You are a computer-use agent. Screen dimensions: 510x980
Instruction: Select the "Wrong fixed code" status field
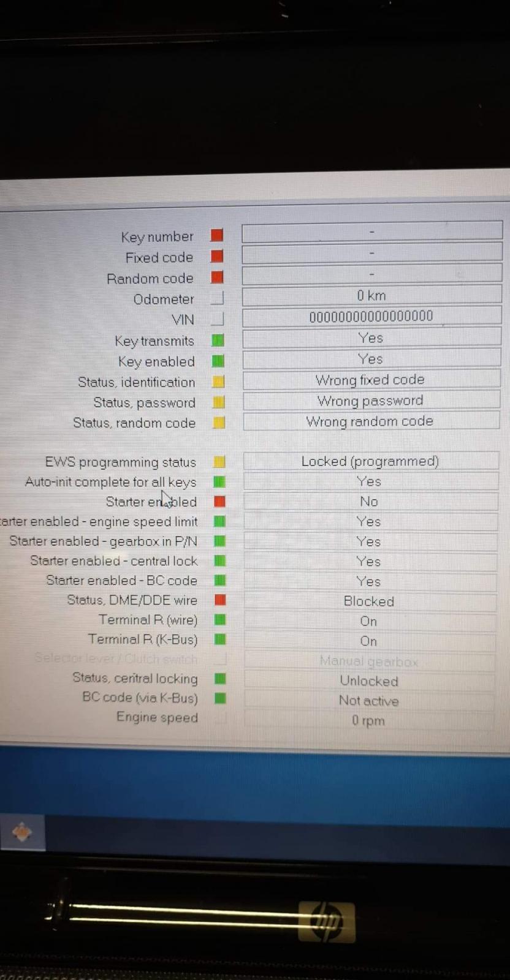tap(370, 380)
